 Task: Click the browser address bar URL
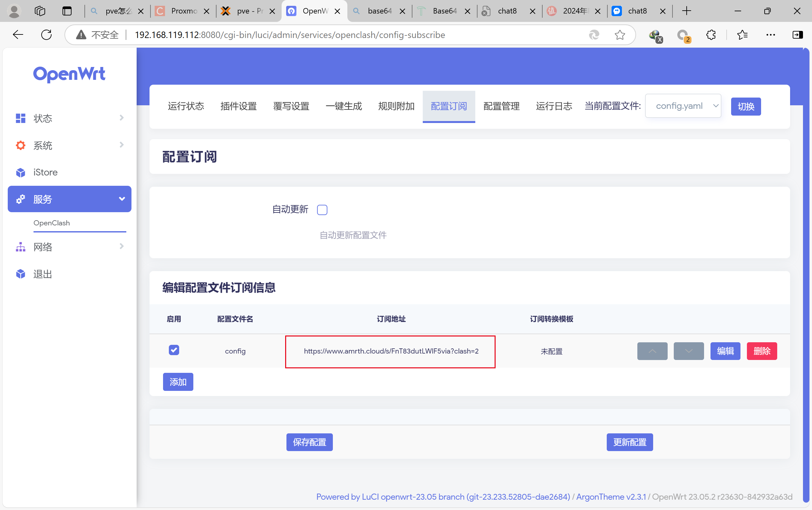[x=290, y=35]
